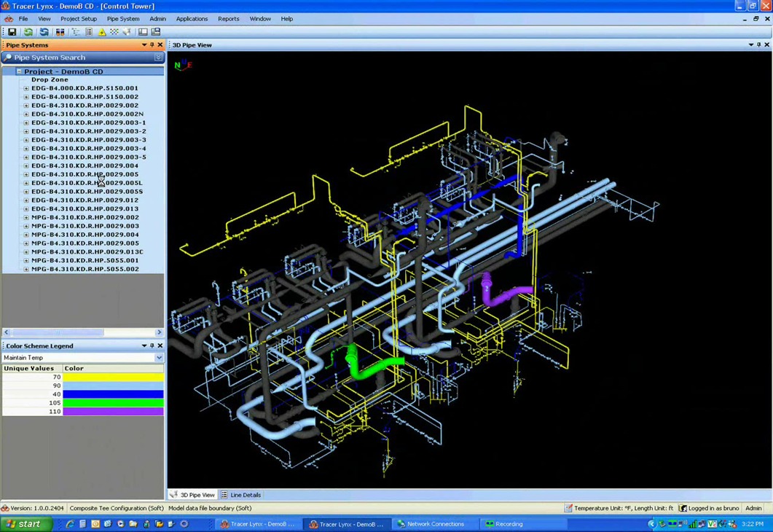Close the Pipe Systems panel
The height and width of the screenshot is (532, 773).
(160, 45)
